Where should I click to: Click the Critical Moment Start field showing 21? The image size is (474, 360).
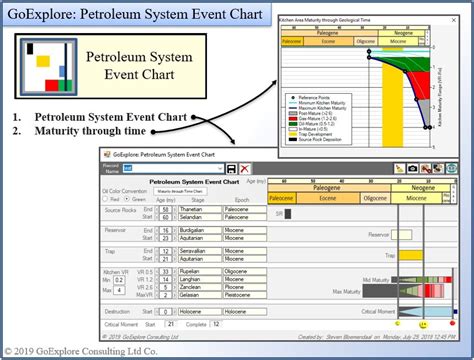click(171, 324)
